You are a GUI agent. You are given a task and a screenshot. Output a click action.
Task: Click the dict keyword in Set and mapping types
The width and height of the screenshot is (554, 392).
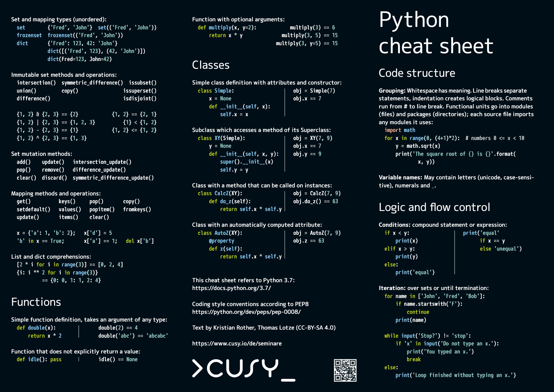[x=22, y=43]
